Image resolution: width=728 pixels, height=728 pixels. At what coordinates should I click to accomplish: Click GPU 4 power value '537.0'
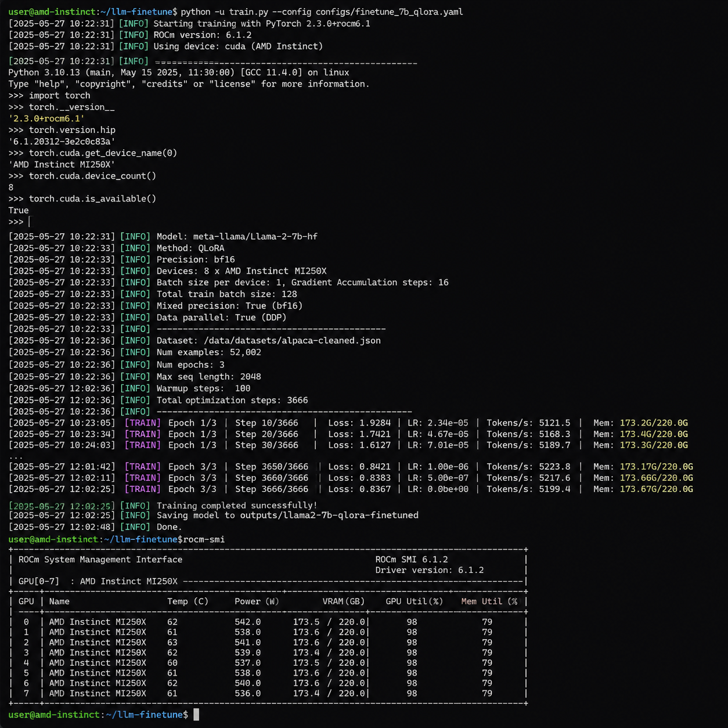[248, 663]
